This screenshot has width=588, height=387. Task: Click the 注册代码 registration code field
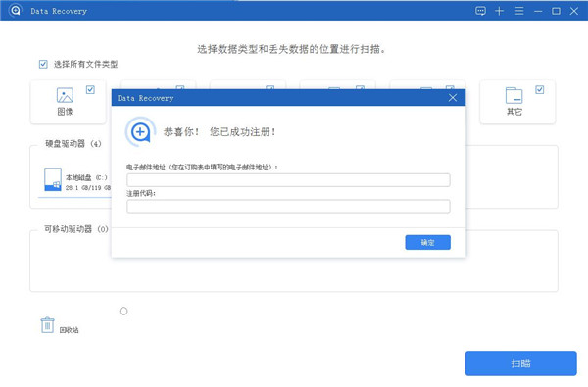288,207
